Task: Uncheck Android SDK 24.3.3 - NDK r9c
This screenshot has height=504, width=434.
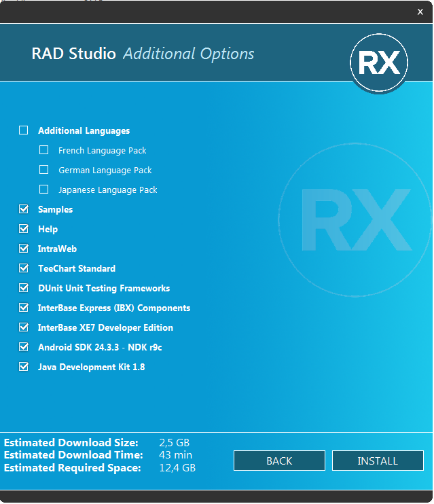Action: (x=24, y=347)
